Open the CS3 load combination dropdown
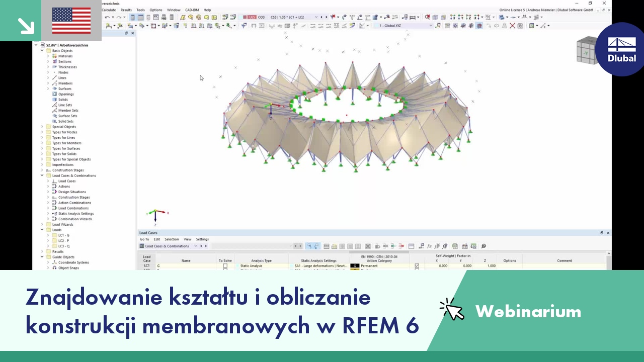 316,17
